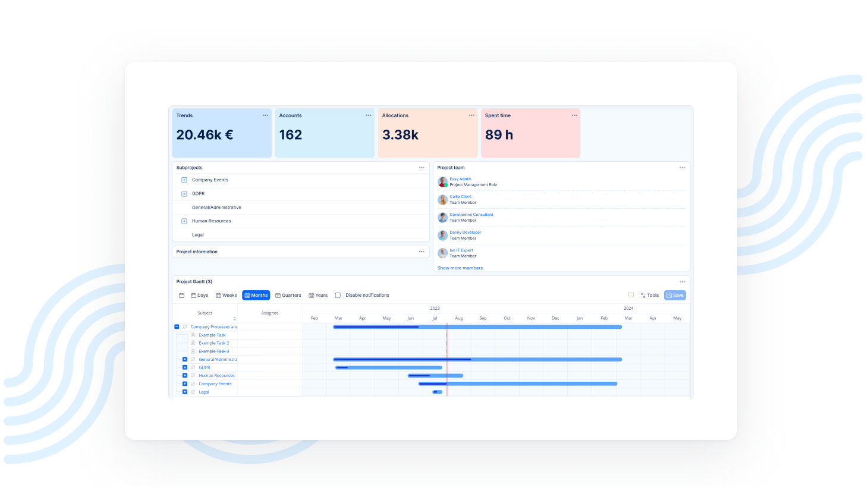Collapse the Company Processes tree row

(x=176, y=327)
